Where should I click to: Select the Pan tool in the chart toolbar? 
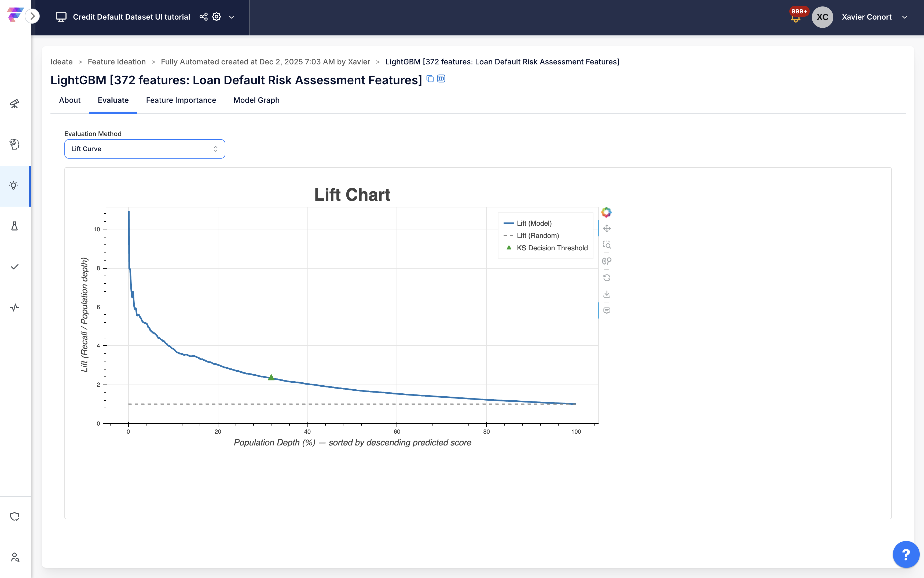606,229
